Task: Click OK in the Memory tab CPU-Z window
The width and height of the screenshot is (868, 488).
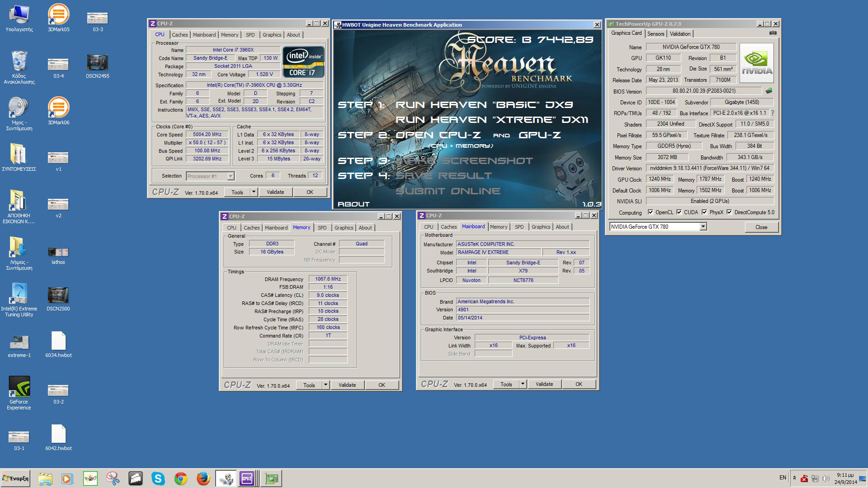Action: tap(382, 385)
